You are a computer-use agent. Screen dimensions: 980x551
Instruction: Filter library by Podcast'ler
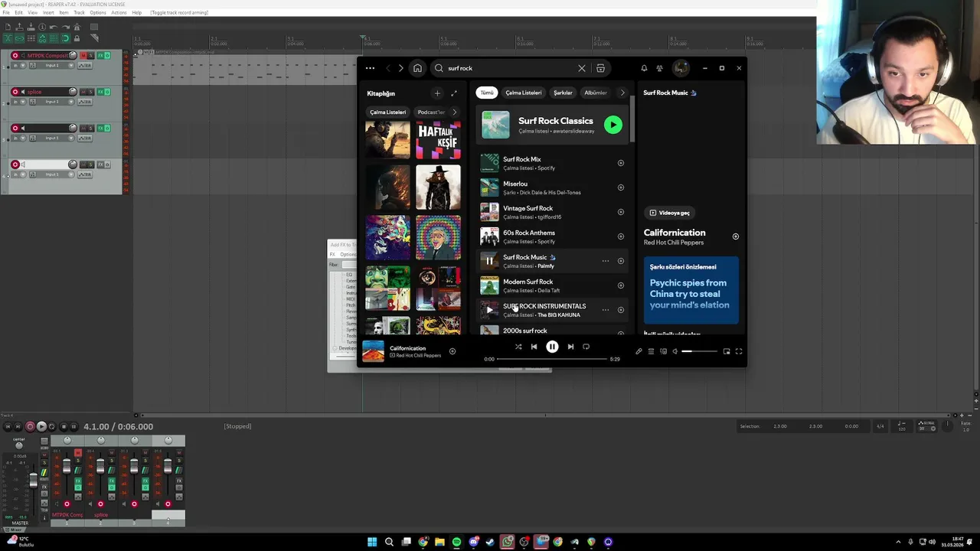tap(431, 112)
